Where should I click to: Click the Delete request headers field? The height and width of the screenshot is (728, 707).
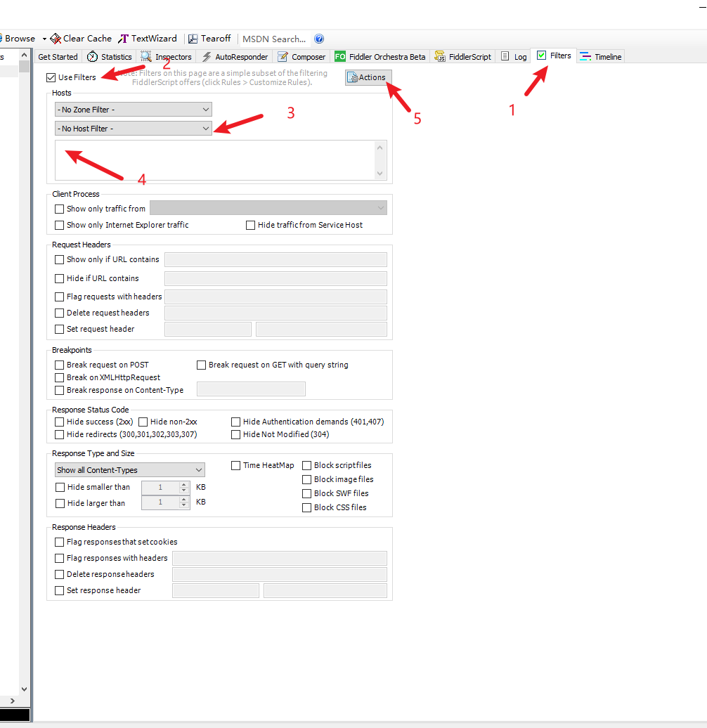click(x=275, y=313)
